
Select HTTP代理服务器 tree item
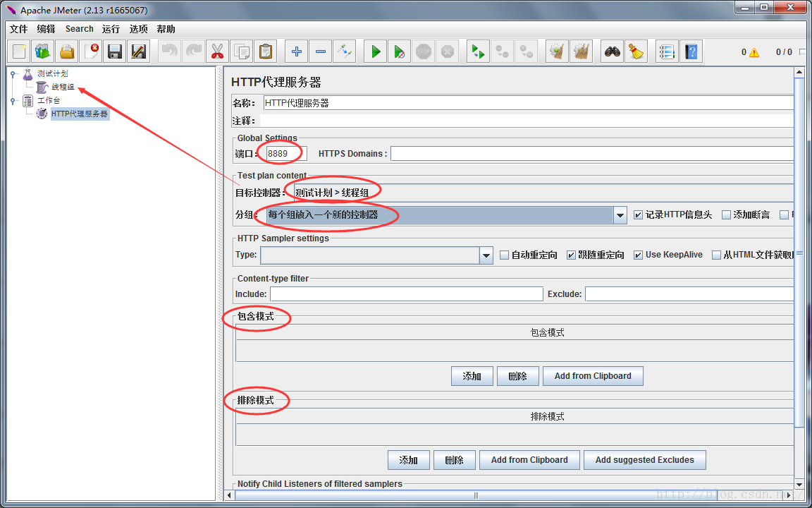click(x=80, y=114)
